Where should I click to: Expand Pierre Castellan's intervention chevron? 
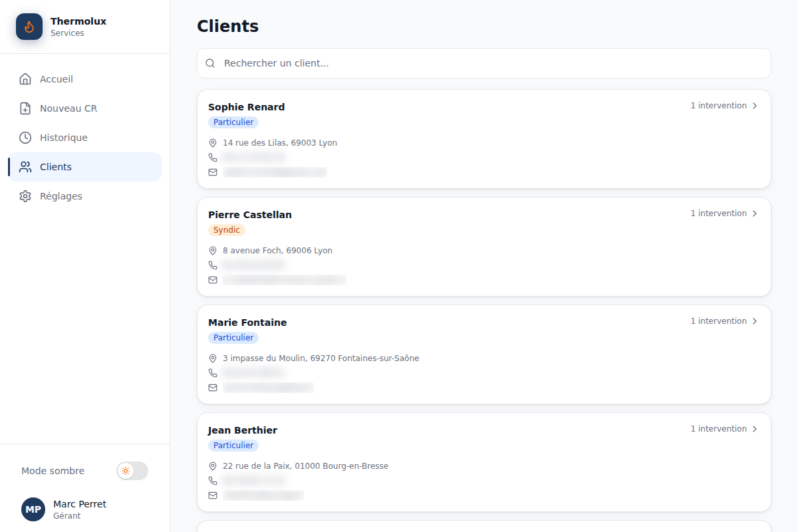tap(755, 213)
